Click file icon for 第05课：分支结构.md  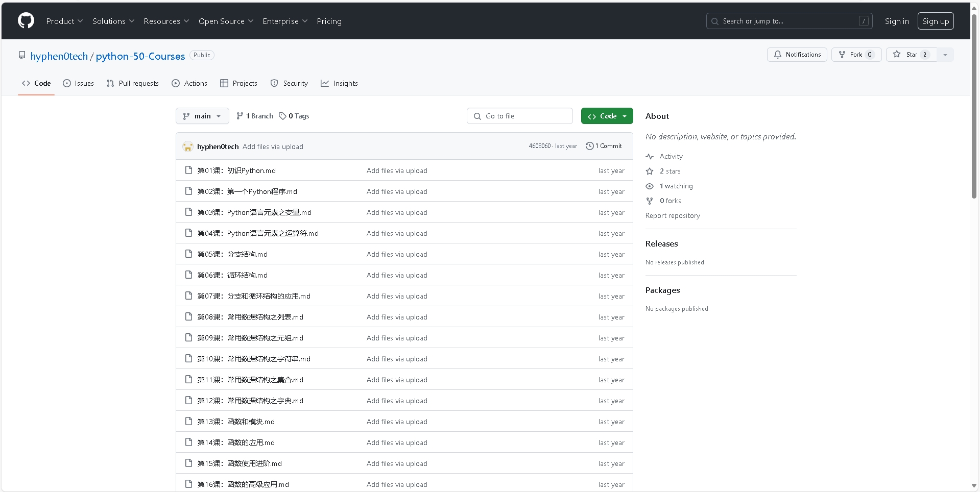point(188,254)
